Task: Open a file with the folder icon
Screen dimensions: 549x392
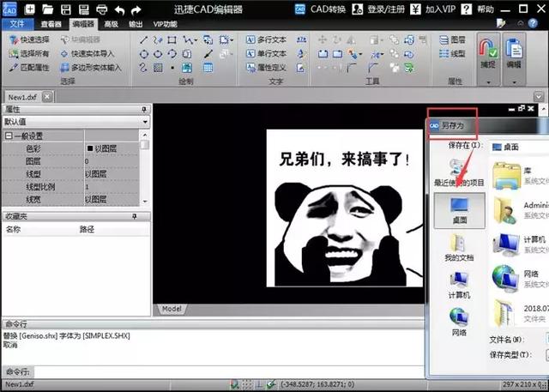Action: click(x=48, y=9)
